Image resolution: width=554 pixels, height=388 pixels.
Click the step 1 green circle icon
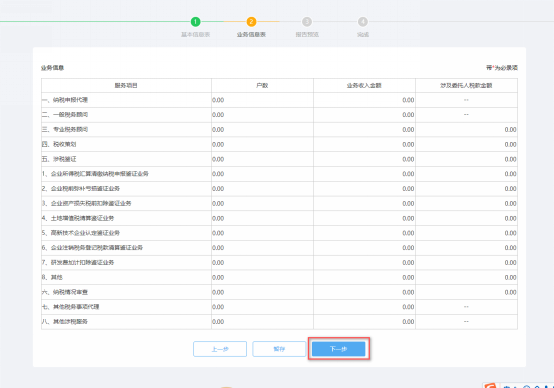point(195,22)
